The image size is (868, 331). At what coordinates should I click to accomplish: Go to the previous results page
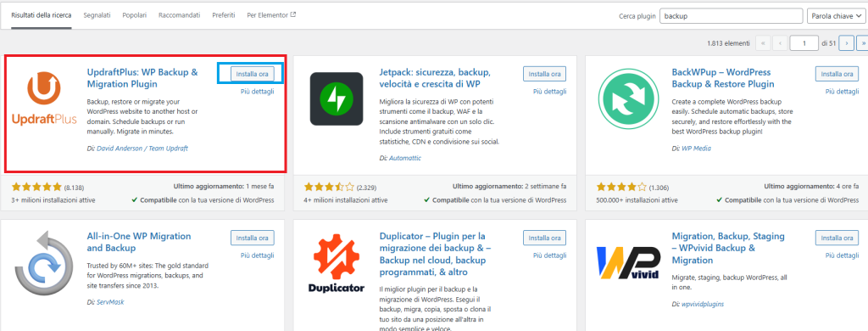(x=780, y=43)
